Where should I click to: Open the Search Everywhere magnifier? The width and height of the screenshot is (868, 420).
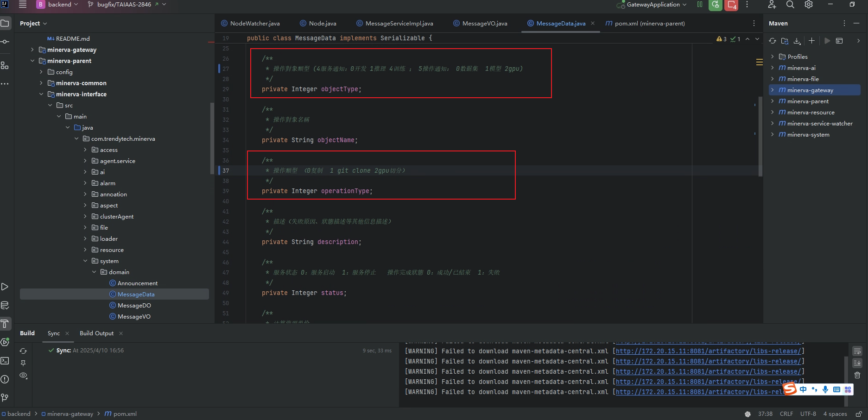point(790,5)
